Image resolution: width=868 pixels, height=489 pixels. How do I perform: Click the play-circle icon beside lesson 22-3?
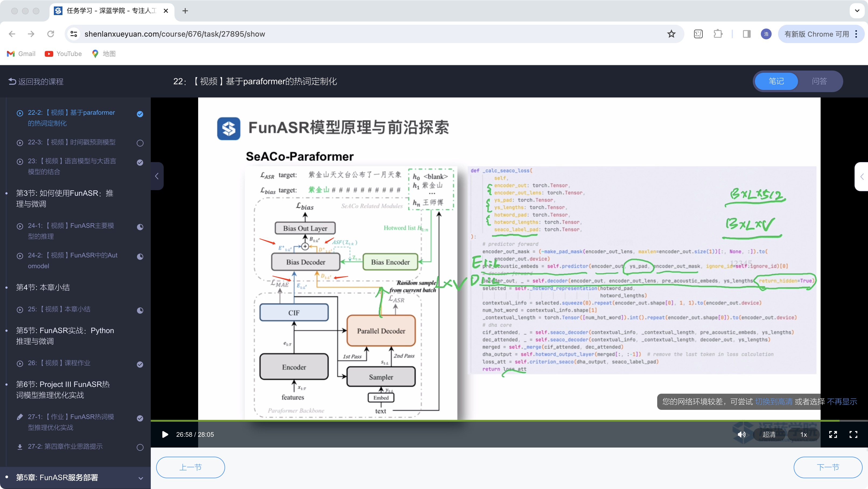(20, 143)
